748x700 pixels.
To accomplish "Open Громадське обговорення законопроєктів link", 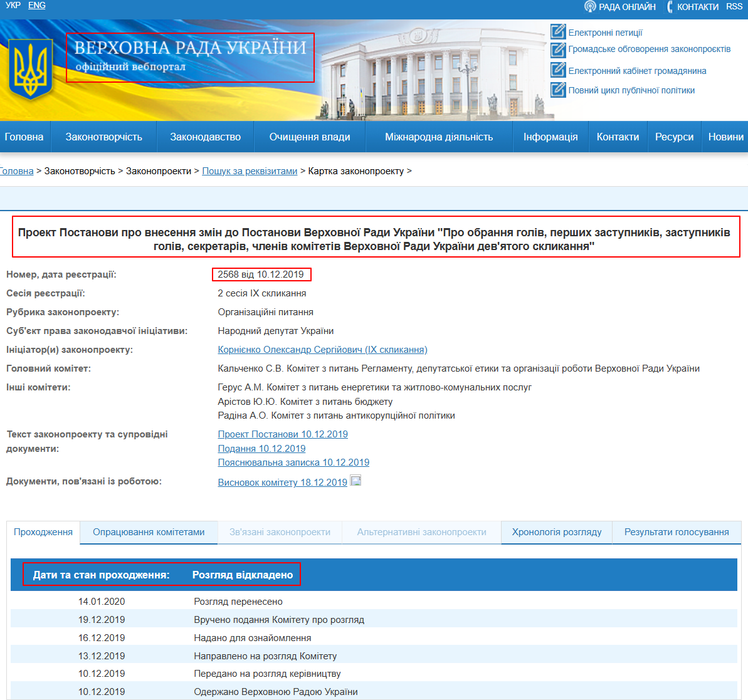I will coord(650,49).
